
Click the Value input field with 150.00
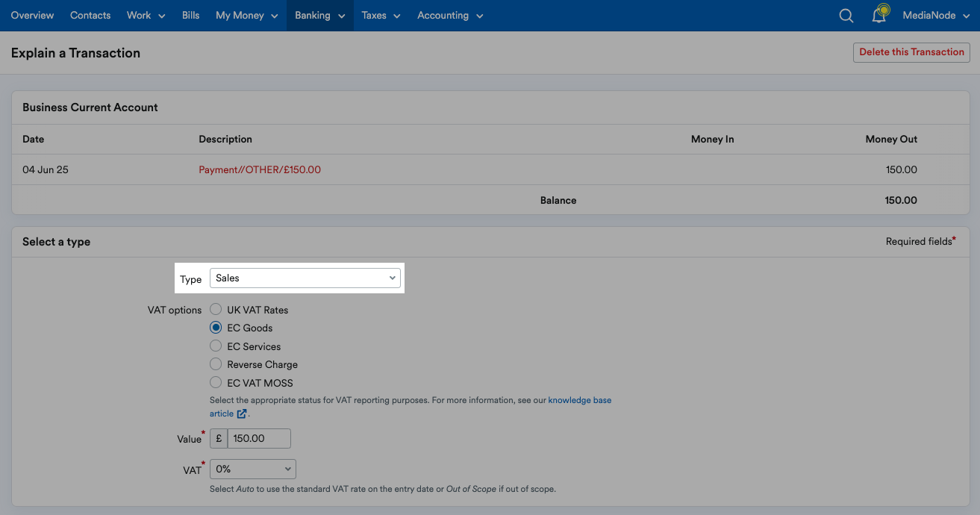coord(258,438)
